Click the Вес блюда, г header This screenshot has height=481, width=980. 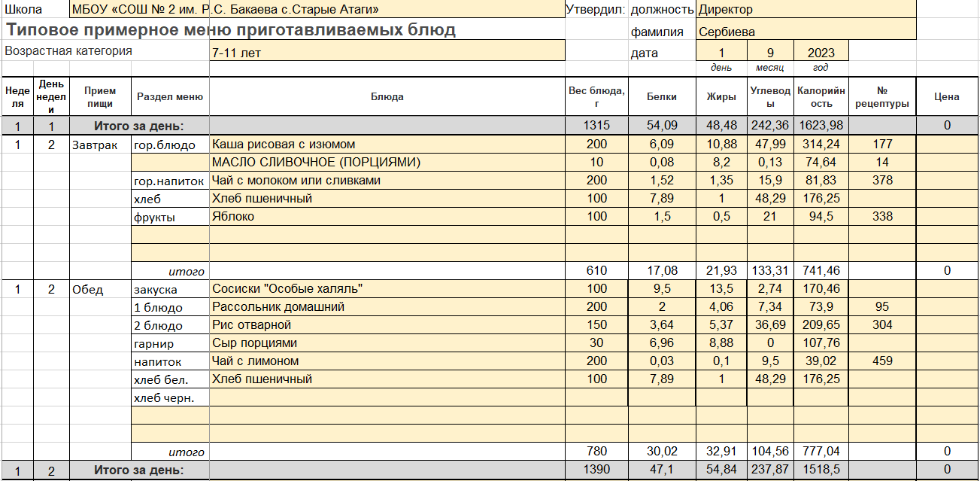(x=596, y=96)
